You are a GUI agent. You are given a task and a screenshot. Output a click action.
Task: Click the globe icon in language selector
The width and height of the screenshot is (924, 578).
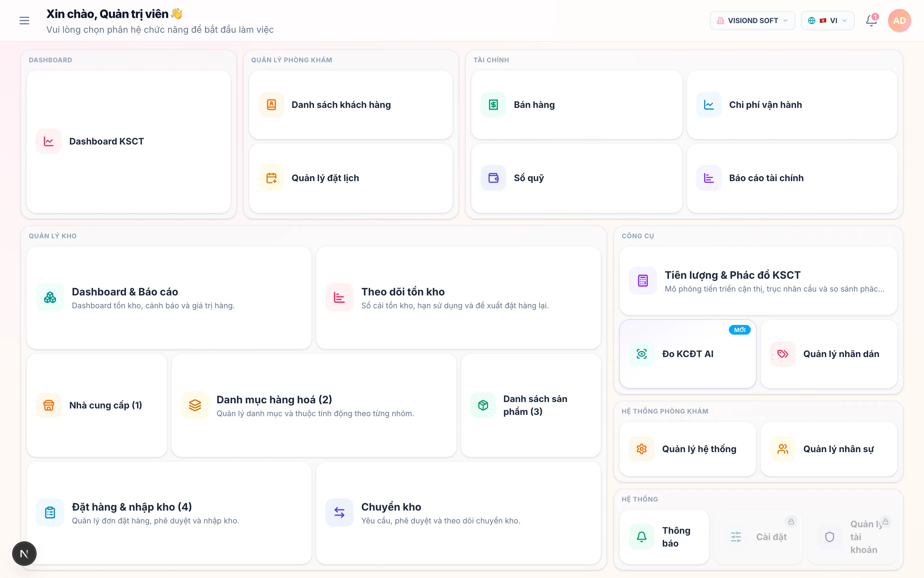[812, 21]
